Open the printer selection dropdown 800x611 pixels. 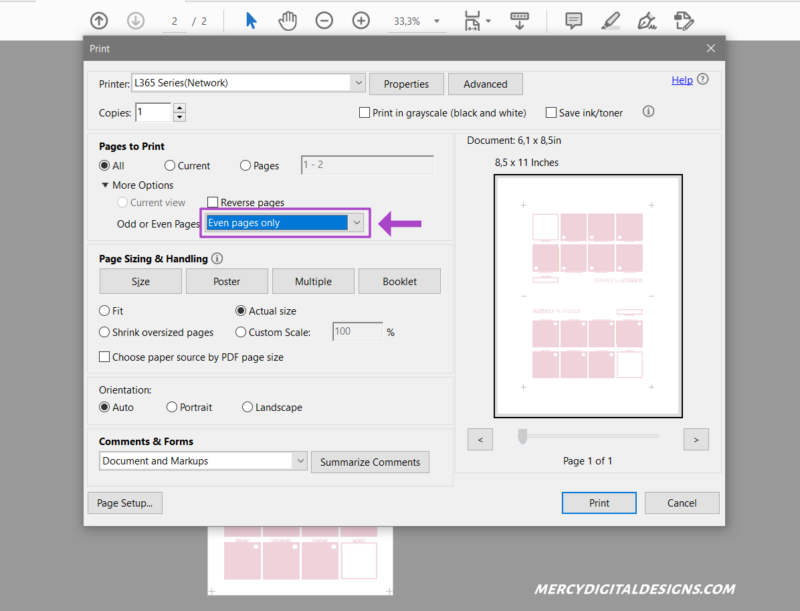[355, 83]
